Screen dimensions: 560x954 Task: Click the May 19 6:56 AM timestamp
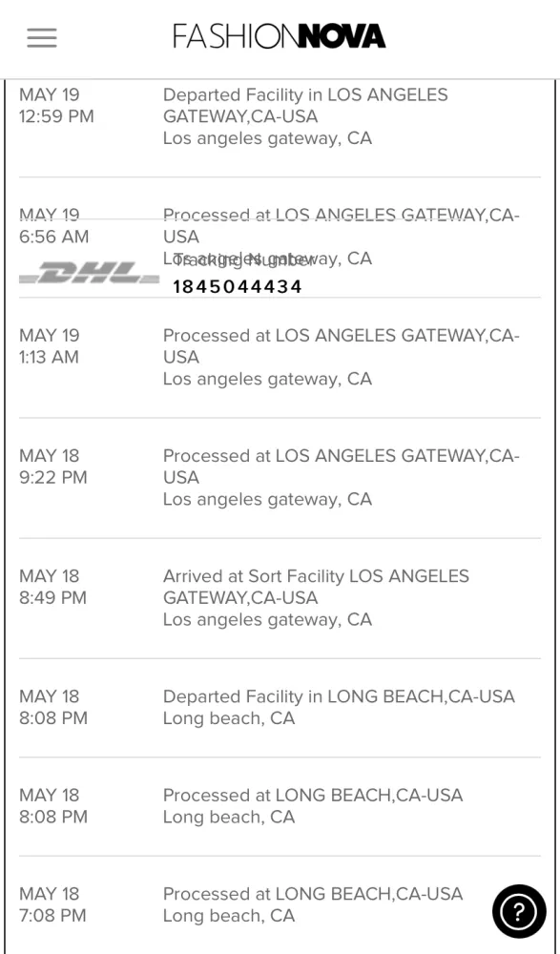tap(53, 226)
